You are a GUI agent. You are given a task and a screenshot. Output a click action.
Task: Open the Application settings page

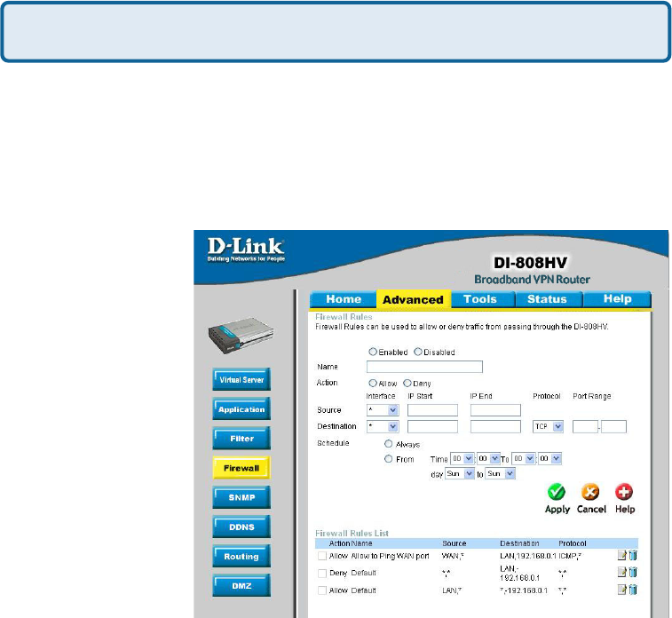pyautogui.click(x=241, y=408)
